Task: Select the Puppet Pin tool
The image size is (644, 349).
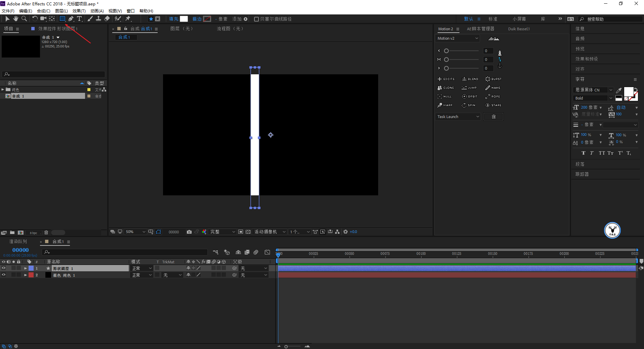Action: click(x=128, y=19)
